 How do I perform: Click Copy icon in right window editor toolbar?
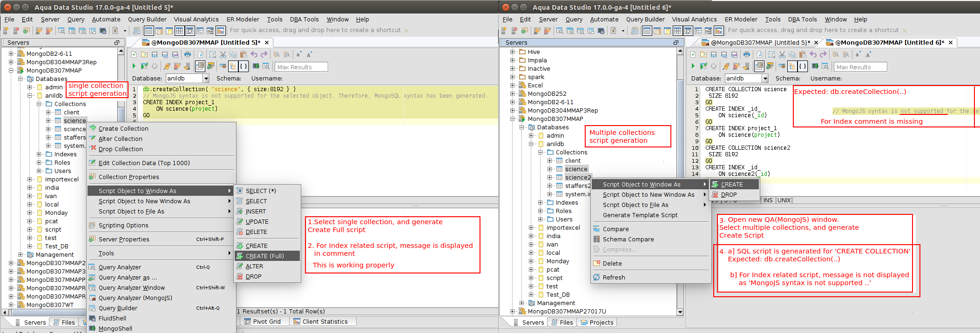click(x=792, y=54)
